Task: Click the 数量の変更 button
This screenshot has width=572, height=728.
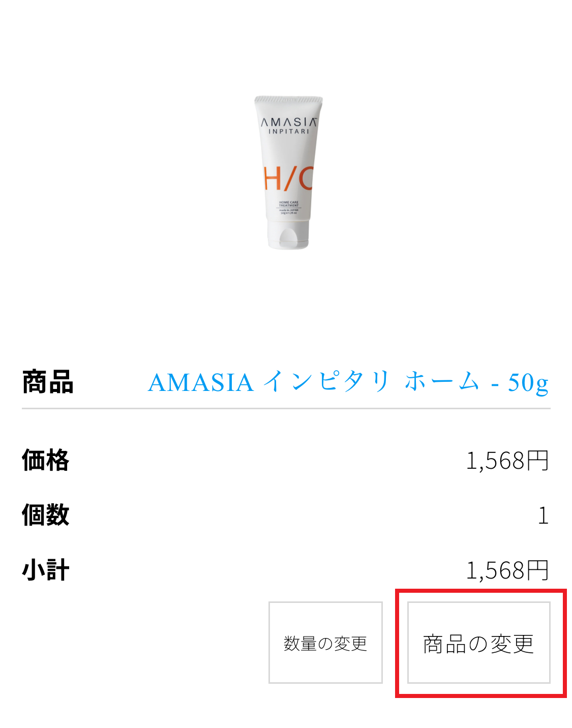Action: (x=325, y=643)
